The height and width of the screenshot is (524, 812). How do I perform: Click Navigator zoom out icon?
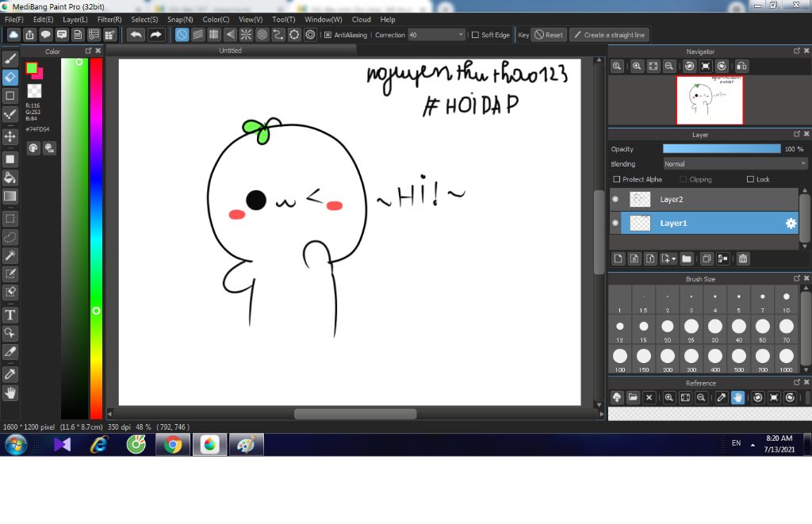tap(669, 67)
